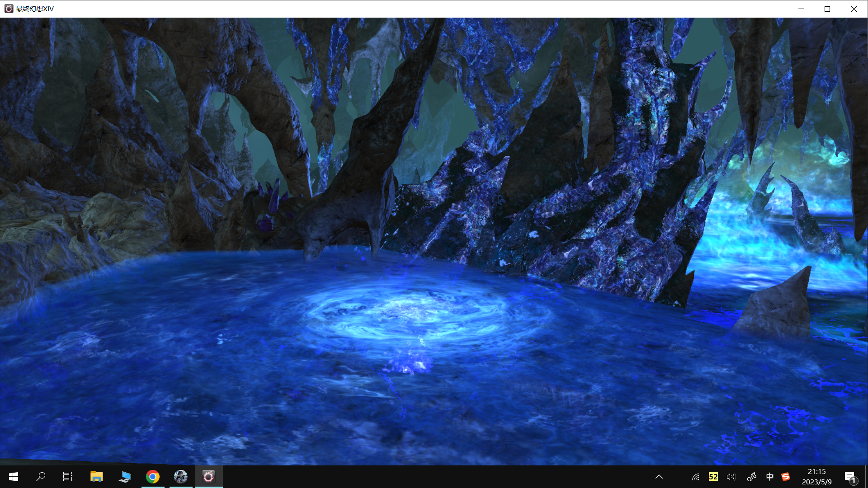Screen dimensions: 868x488
Task: Switch to Google Chrome in the taskbar
Action: [153, 477]
